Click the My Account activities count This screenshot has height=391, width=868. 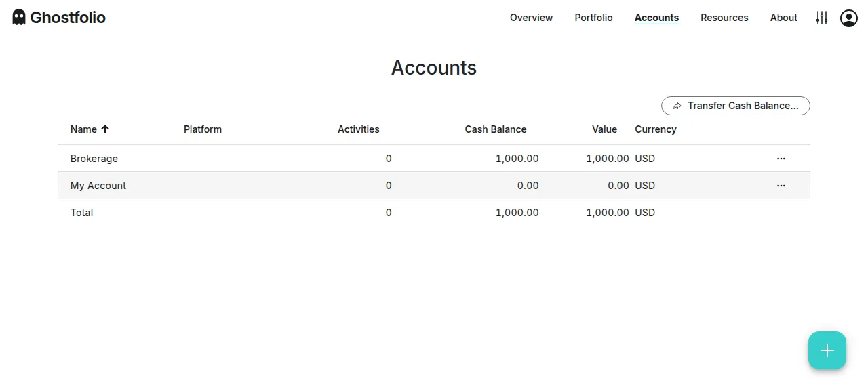(389, 186)
